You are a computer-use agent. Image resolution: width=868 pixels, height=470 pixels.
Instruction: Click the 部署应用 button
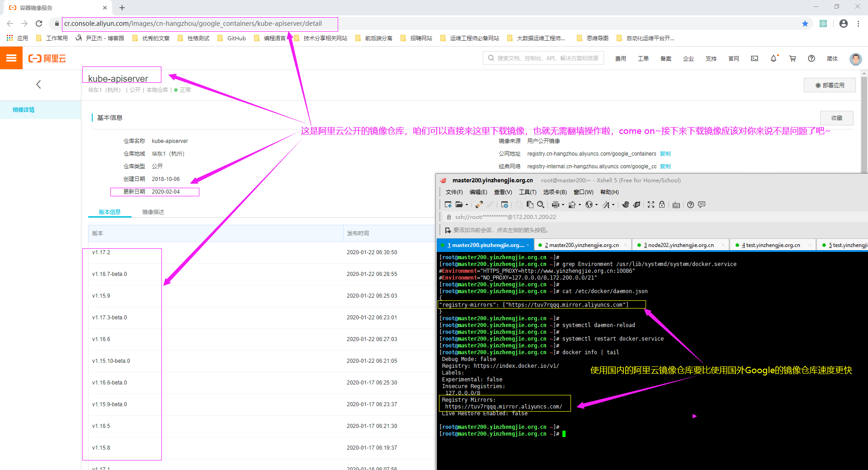[x=830, y=85]
